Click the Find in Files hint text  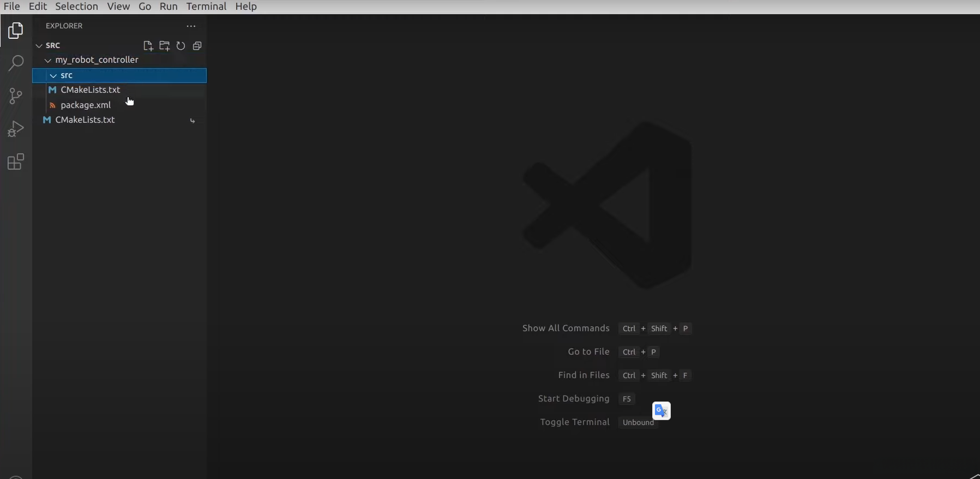coord(584,375)
